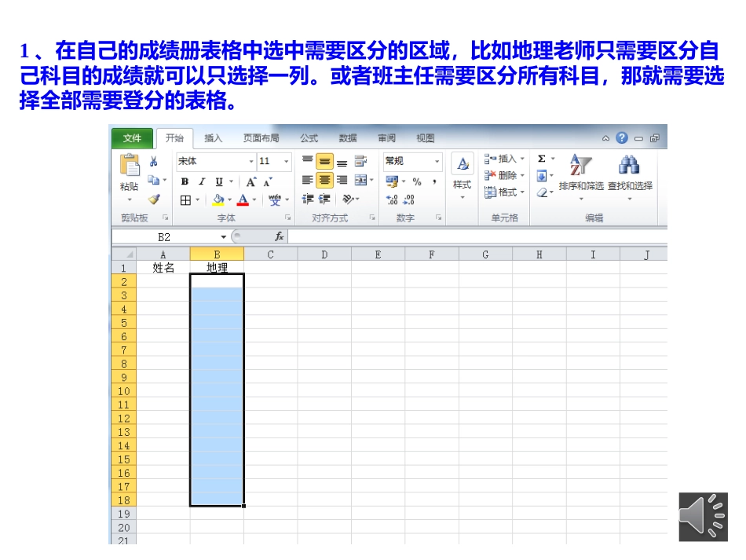Viewport: 746px width, 560px height.
Task: Click the Decrease Font Size icon
Action: tap(268, 181)
